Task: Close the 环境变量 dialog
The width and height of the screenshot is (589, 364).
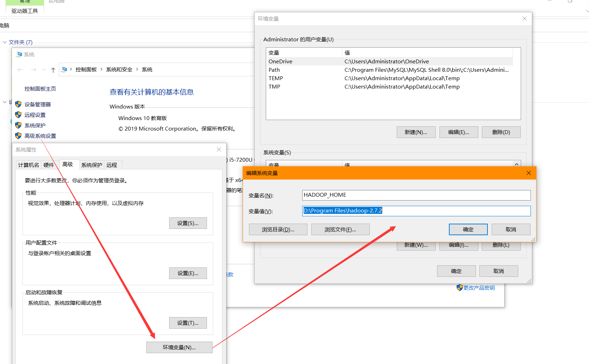Action: coord(525,19)
